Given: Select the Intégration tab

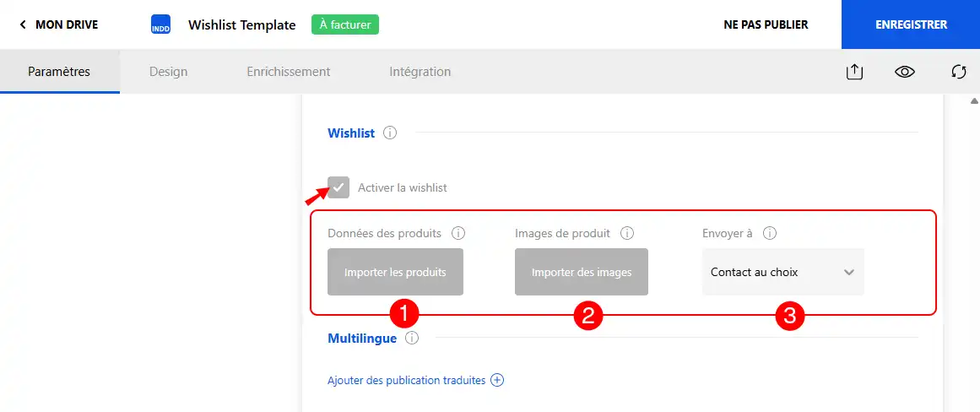Looking at the screenshot, I should coord(420,71).
